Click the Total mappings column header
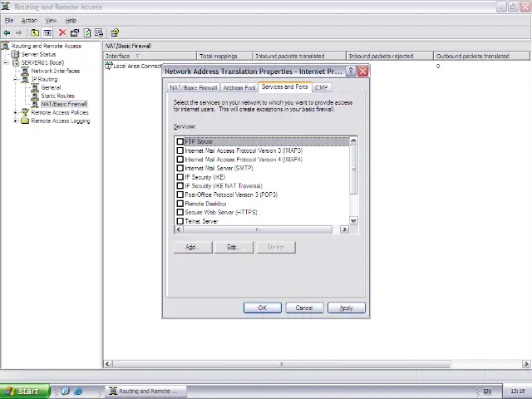Viewport: 532px width, 399px height. tap(224, 56)
